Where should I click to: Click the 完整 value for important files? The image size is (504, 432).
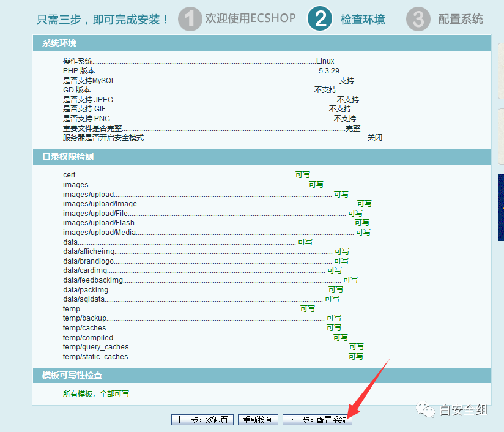coord(353,128)
